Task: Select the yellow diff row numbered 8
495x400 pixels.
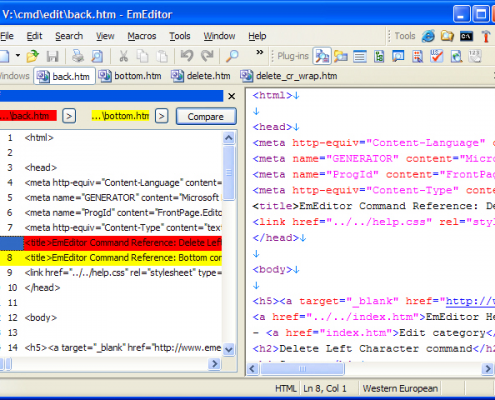Action: click(x=111, y=258)
